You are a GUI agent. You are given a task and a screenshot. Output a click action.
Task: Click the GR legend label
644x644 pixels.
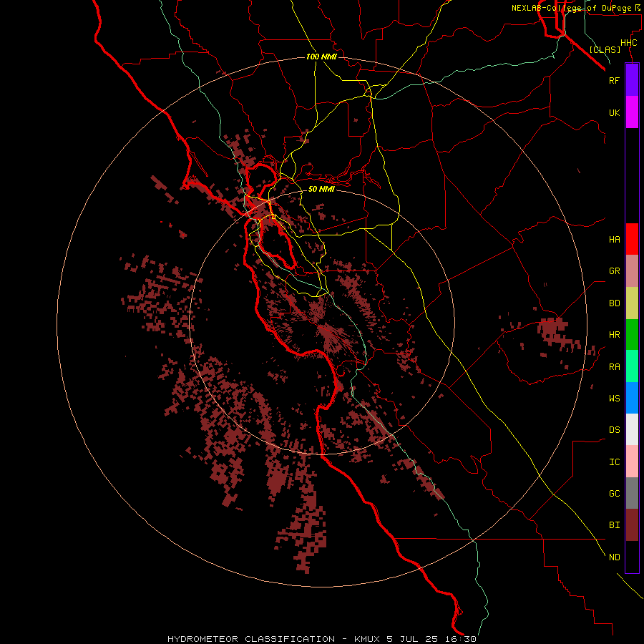click(614, 271)
